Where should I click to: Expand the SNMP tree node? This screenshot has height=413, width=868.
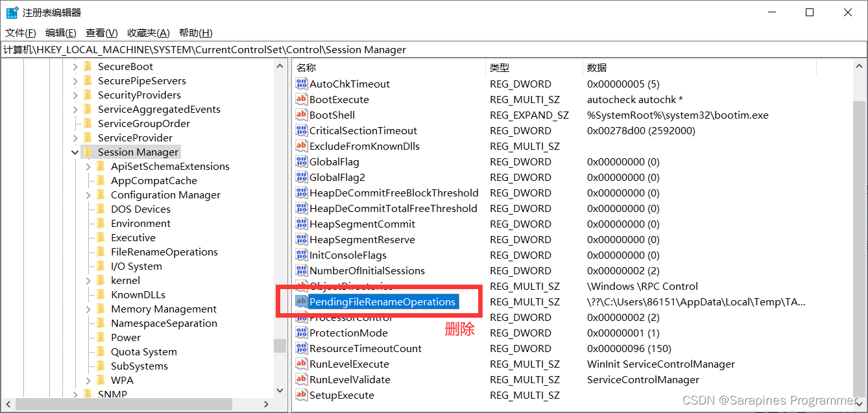(75, 394)
